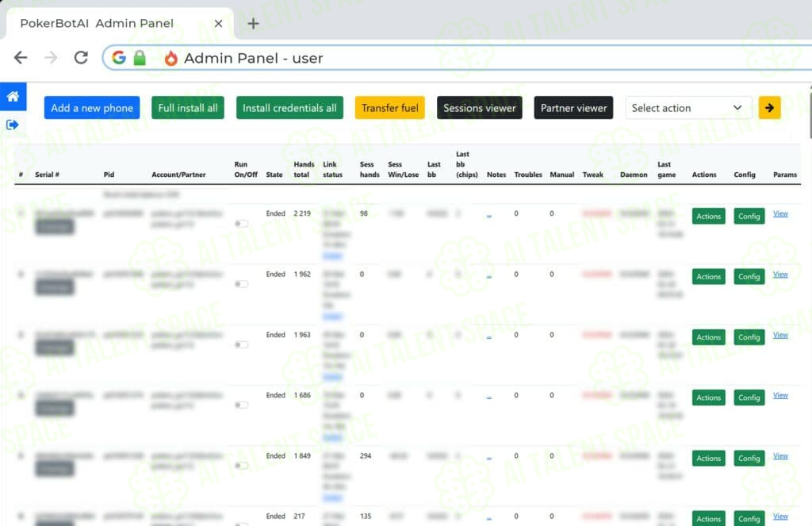Image resolution: width=812 pixels, height=526 pixels.
Task: Open Actions for the 1 686 hands row
Action: click(708, 397)
